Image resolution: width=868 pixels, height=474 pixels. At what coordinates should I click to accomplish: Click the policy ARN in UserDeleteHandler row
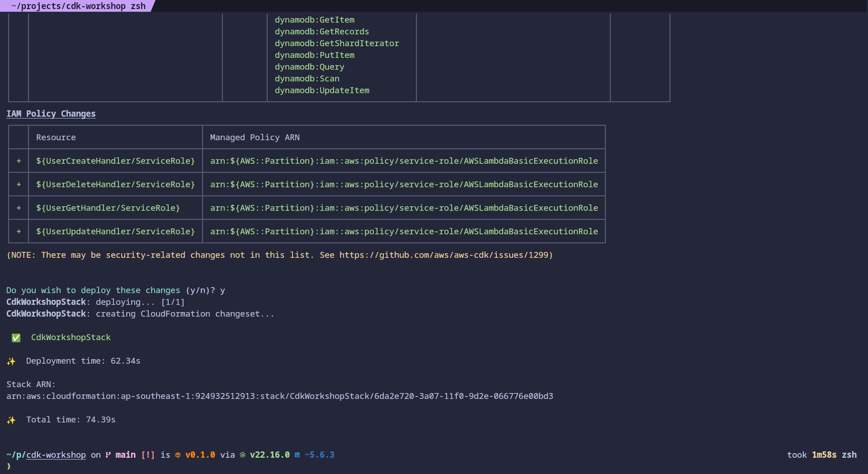pos(404,185)
